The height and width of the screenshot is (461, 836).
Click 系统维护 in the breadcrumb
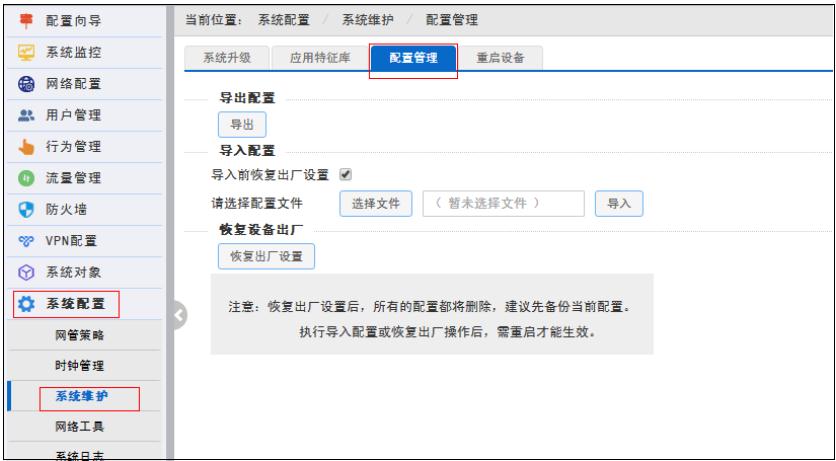pos(368,20)
